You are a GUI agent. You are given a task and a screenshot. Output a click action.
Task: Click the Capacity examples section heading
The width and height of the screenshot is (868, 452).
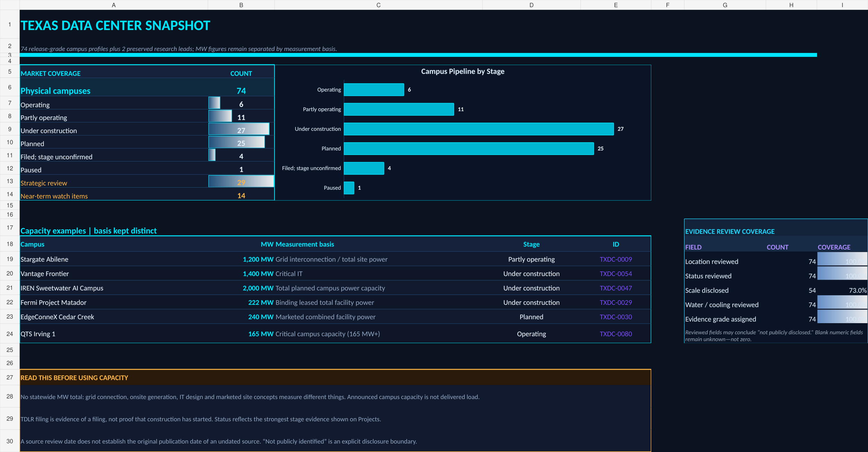point(89,231)
